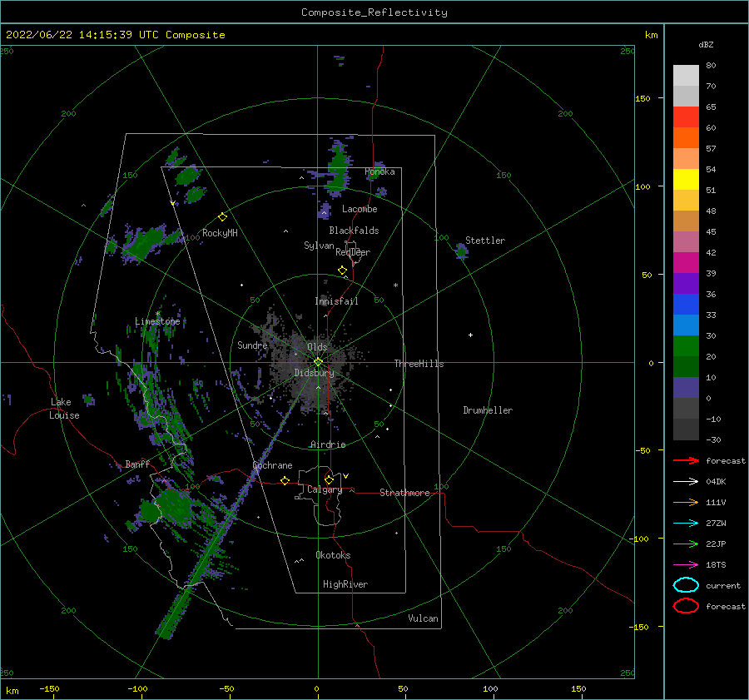Screen dimensions: 749x700
Task: Click the Didsbury label
Action: click(314, 373)
